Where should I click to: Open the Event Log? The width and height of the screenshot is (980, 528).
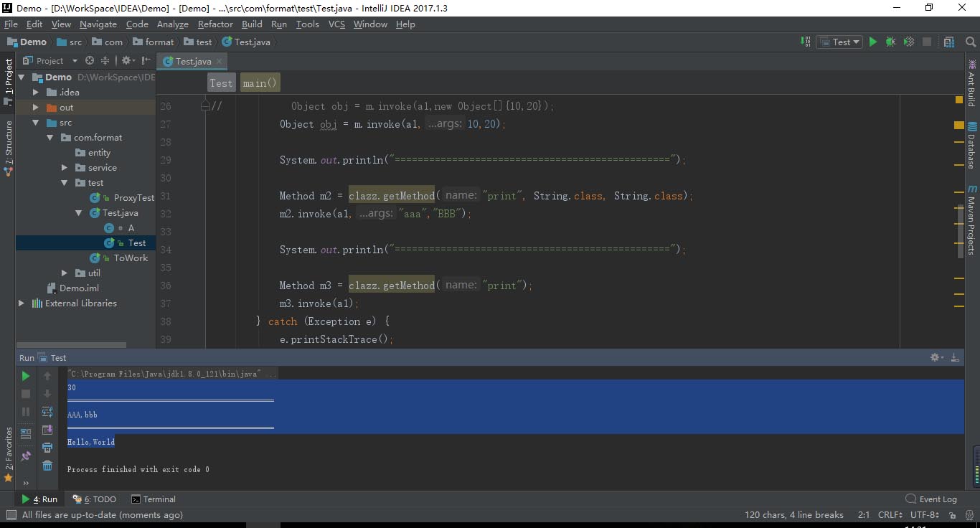(931, 499)
